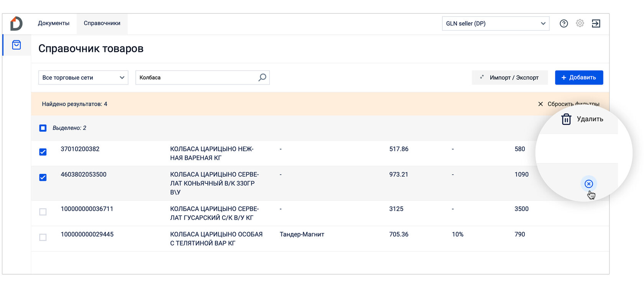644x285 pixels.
Task: Open settings via the gear icon
Action: 580,23
